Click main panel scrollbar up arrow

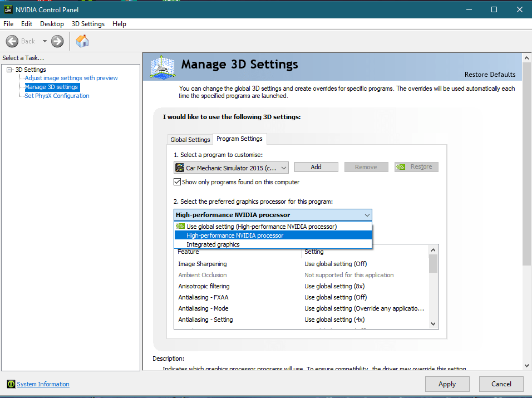(526, 58)
